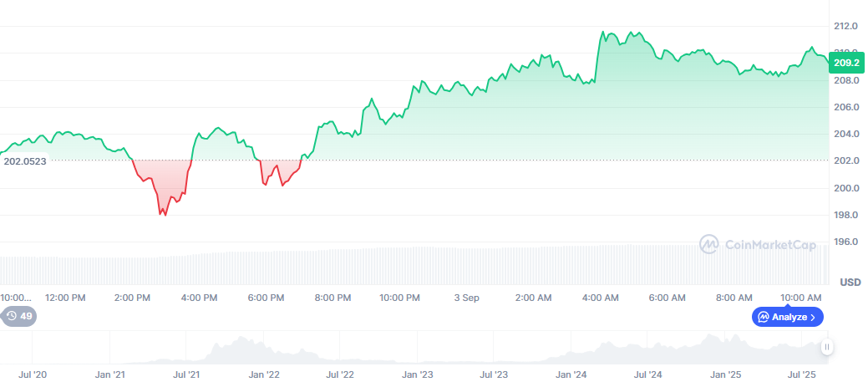Click the 4:00 AM time axis label

[x=601, y=298]
